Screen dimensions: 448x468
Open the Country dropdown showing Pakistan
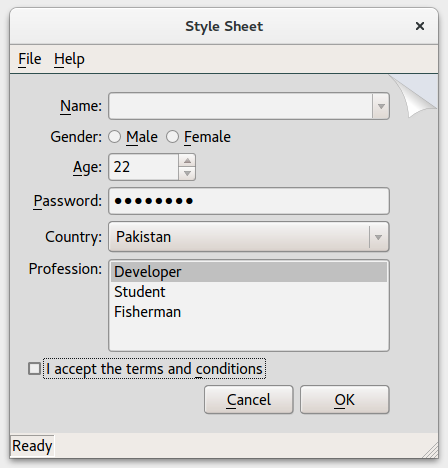[x=249, y=237]
